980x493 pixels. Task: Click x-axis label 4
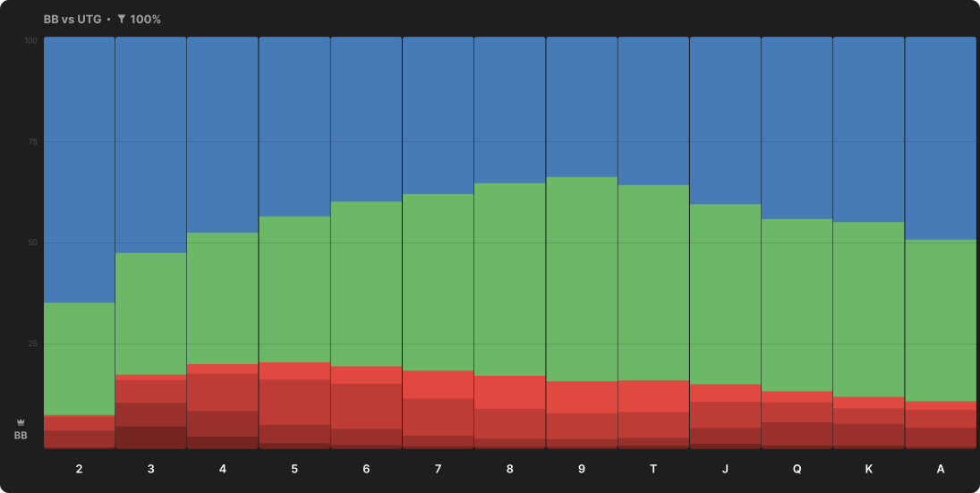(x=223, y=469)
